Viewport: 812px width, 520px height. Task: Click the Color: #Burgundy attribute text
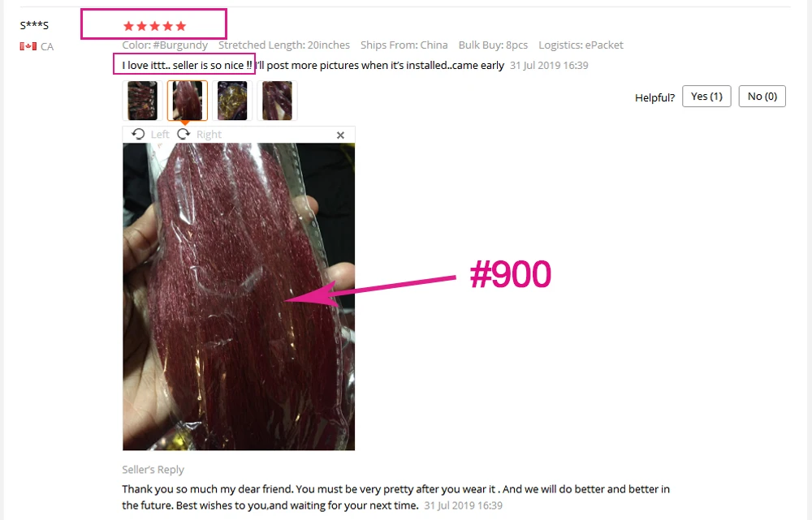coord(165,45)
